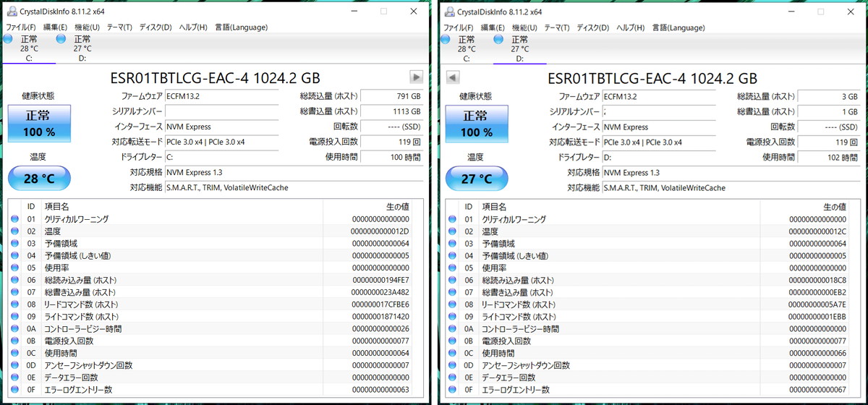Click 項目名 column header in left window
The image size is (868, 405).
coord(182,206)
